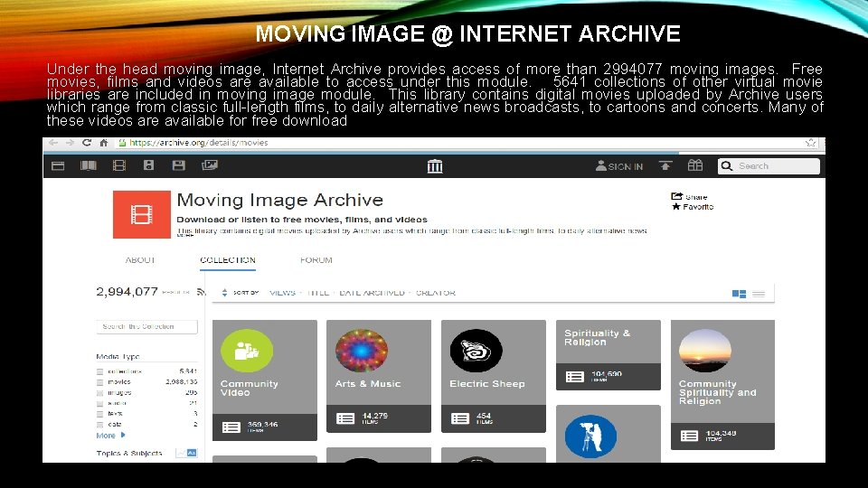Click the Search this Collection field
Viewport: 868px width, 488px height.
[146, 326]
